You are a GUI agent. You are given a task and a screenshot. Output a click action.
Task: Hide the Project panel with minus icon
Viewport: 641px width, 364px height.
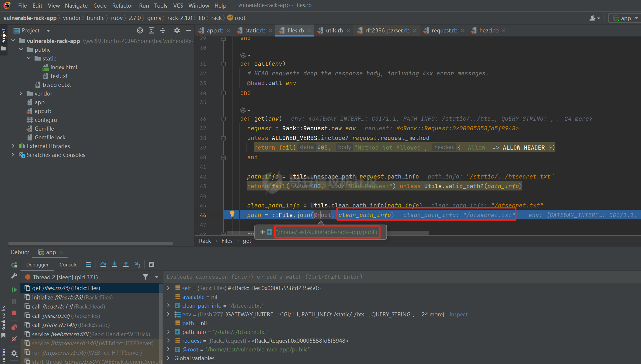[x=188, y=30]
